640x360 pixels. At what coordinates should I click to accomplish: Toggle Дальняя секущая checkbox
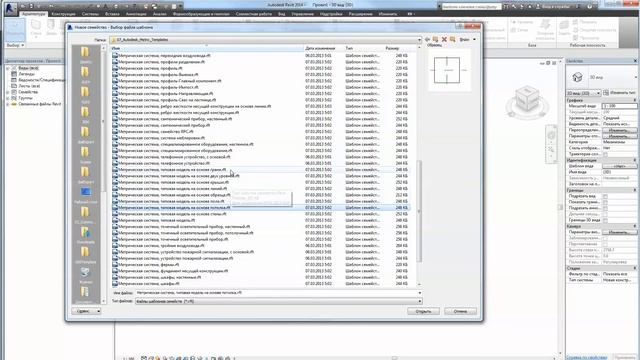point(605,214)
